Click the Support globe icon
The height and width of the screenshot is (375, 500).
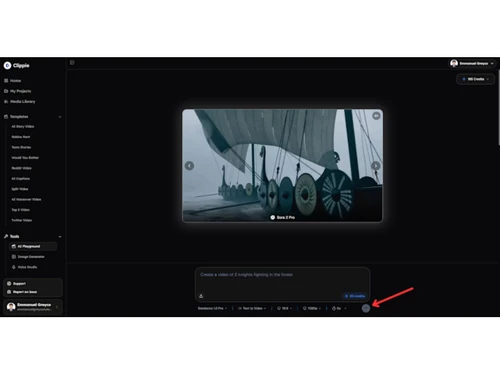(x=9, y=284)
